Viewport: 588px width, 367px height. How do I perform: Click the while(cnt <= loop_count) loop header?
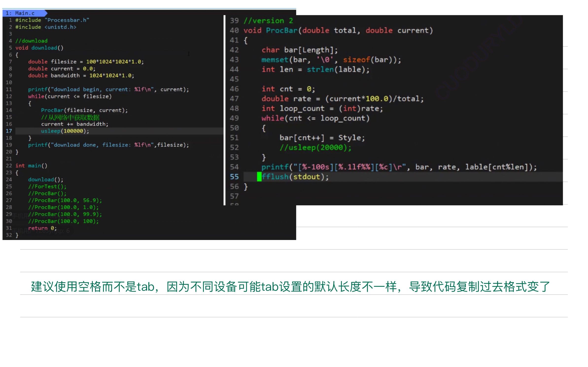(x=315, y=118)
